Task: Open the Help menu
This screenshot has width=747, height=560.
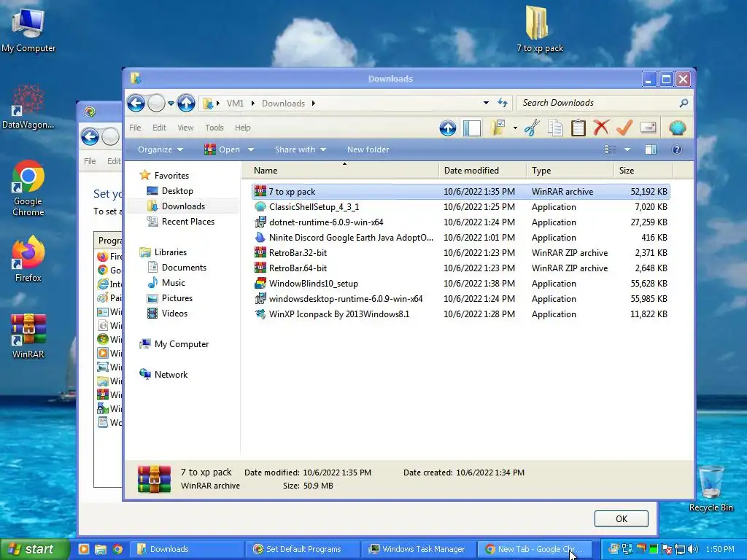Action: point(242,128)
